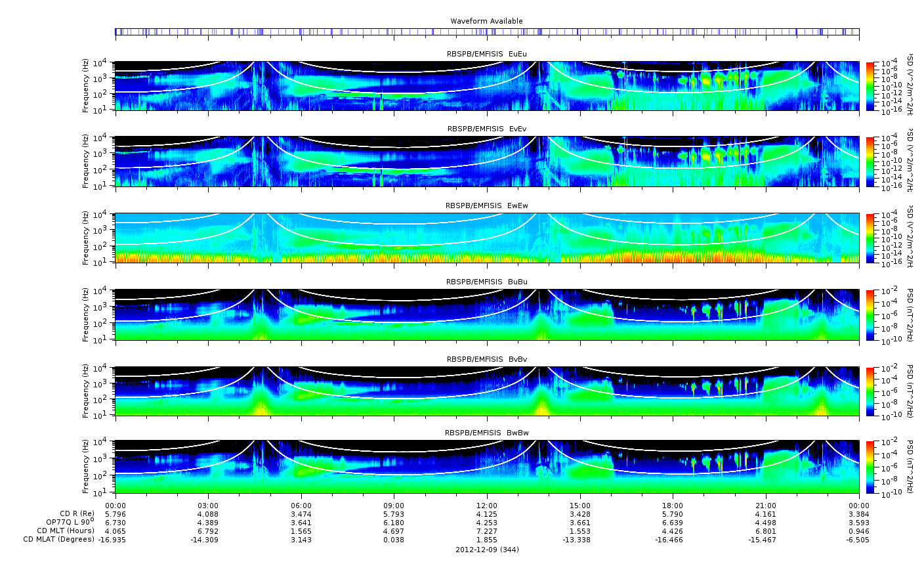The image size is (924, 564).
Task: Click the 18:00 time tick label
Action: tap(673, 505)
